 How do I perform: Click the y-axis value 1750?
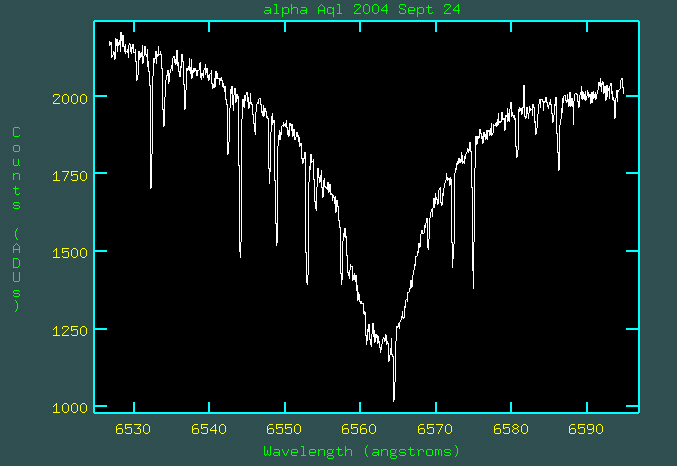tap(70, 176)
